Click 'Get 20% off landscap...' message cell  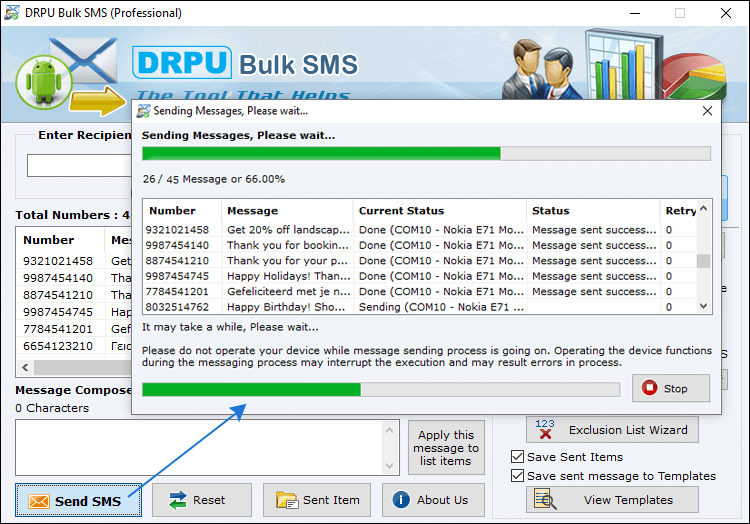[288, 229]
